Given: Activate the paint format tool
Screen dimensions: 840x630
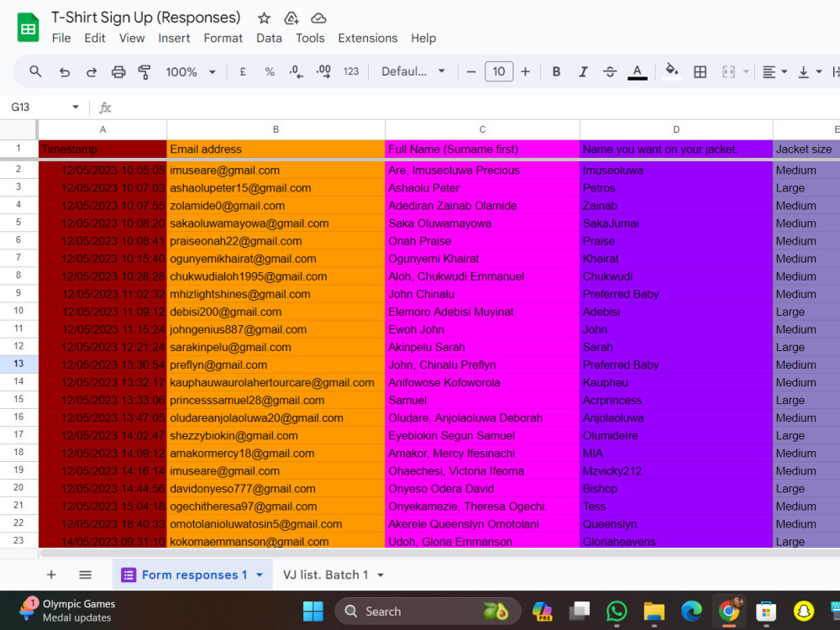Looking at the screenshot, I should (x=144, y=71).
